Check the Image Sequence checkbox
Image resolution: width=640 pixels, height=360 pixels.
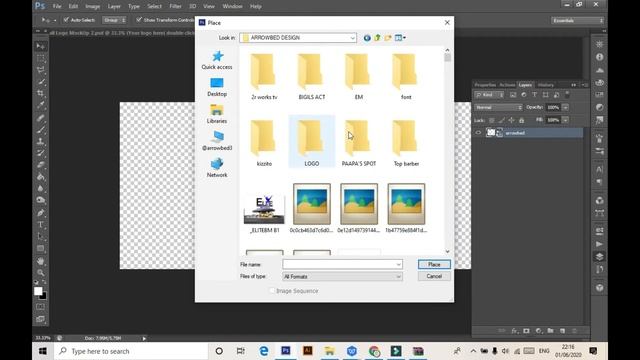(272, 291)
